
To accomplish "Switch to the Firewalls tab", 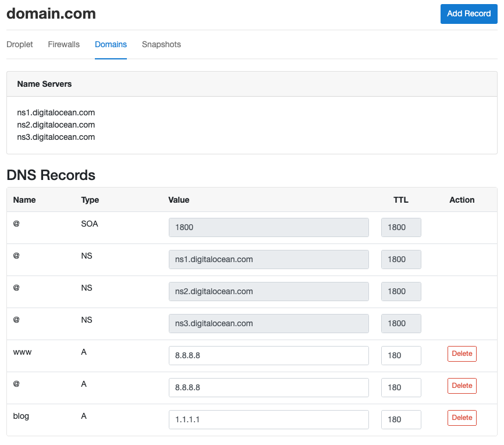I will tap(63, 44).
